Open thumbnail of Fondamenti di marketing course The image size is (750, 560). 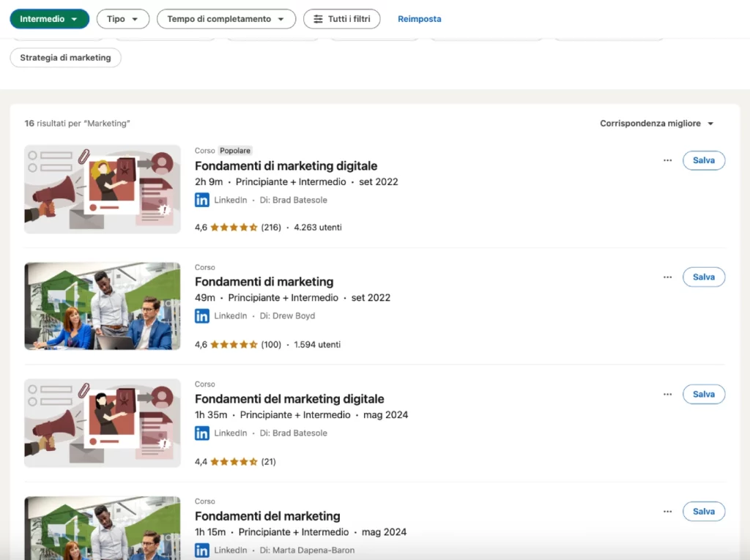103,306
